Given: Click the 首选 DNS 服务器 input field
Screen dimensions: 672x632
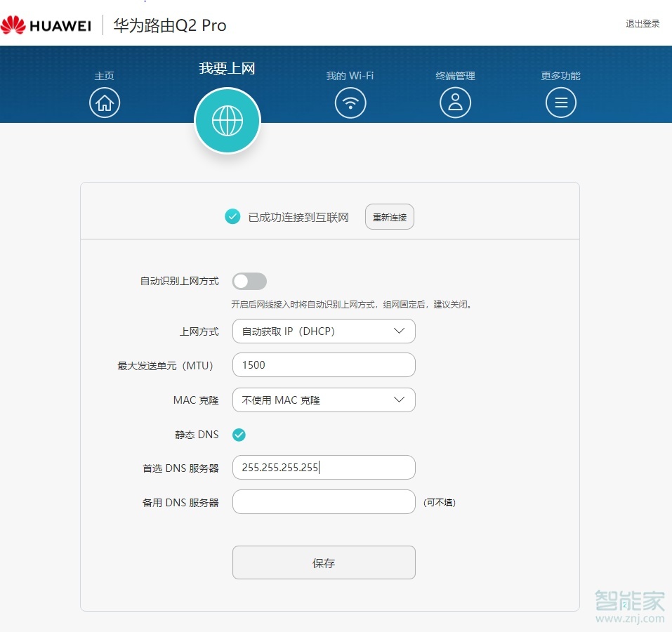Looking at the screenshot, I should click(x=323, y=467).
